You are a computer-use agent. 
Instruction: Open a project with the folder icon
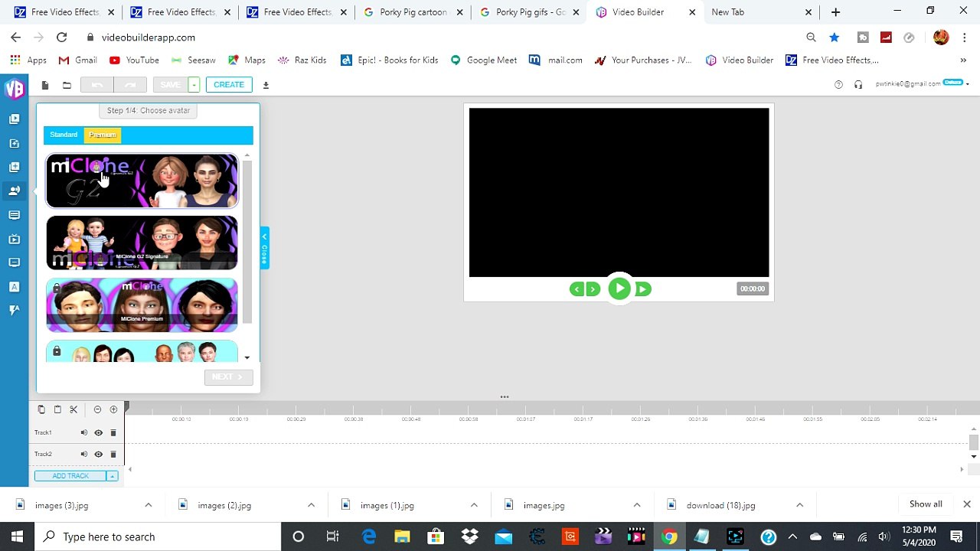67,85
